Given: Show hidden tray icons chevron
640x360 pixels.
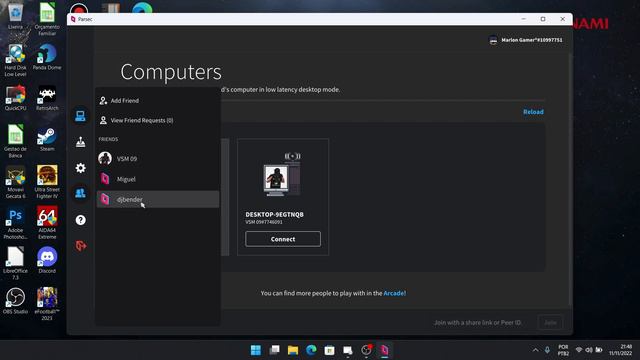Looking at the screenshot, I should 535,350.
